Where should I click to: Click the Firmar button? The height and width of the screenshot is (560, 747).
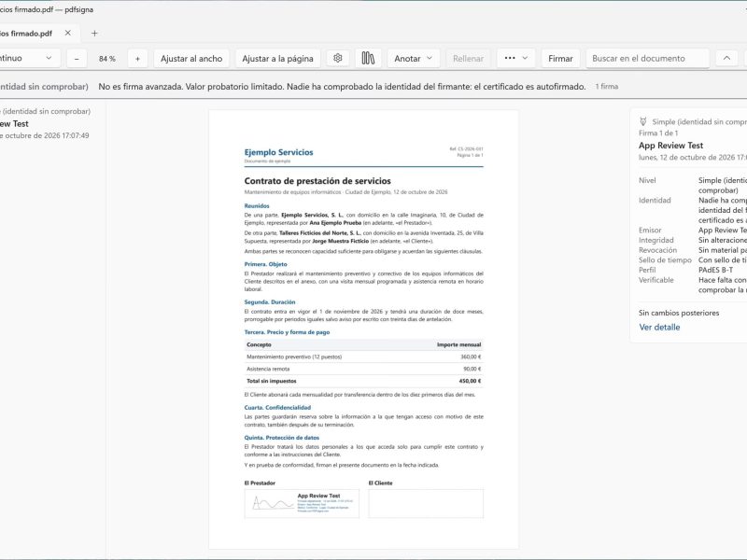560,59
